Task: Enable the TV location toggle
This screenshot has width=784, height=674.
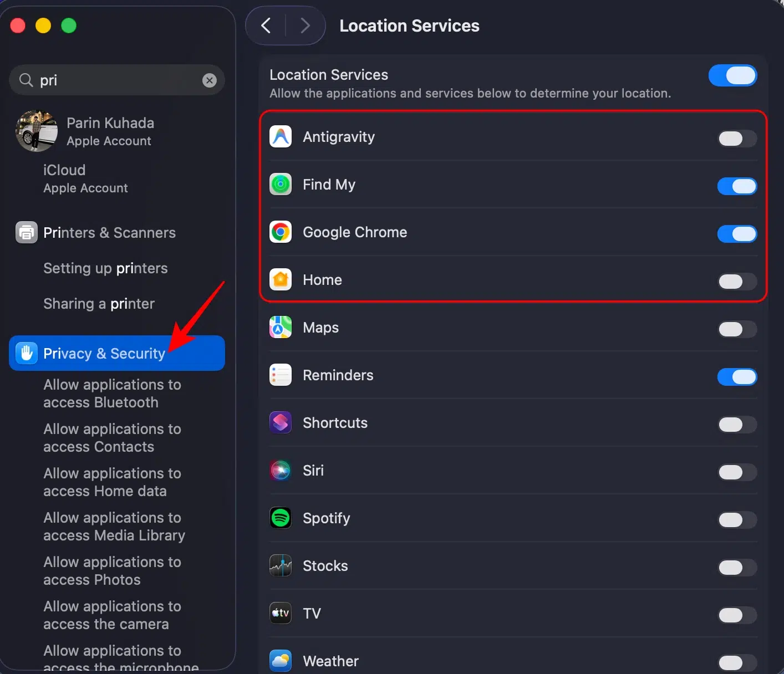Action: pyautogui.click(x=737, y=615)
